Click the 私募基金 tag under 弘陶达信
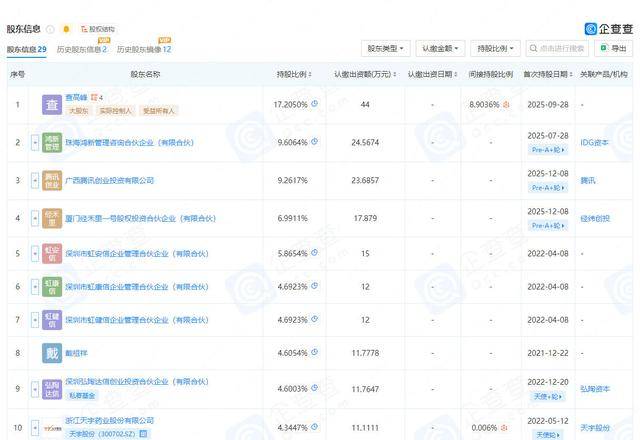This screenshot has width=640, height=440. point(82,396)
